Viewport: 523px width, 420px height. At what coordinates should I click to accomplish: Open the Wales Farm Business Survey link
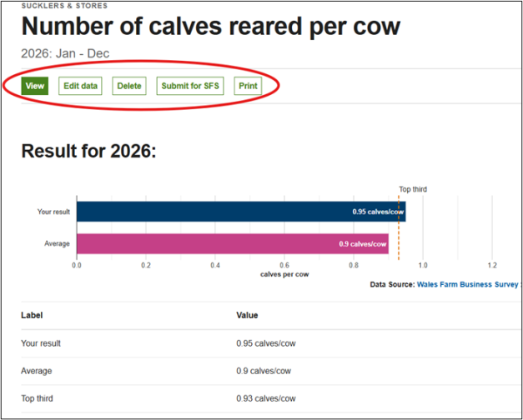click(468, 285)
